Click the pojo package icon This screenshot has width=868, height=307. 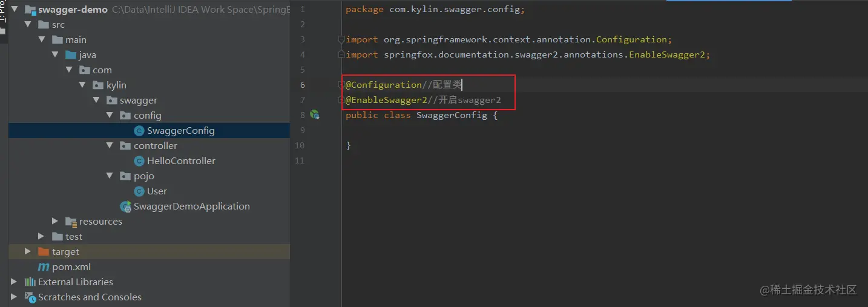point(126,176)
